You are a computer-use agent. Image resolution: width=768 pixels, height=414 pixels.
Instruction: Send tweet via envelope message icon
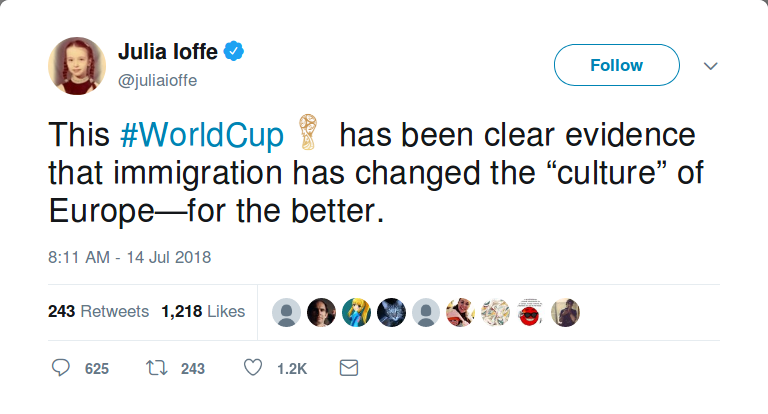click(349, 369)
